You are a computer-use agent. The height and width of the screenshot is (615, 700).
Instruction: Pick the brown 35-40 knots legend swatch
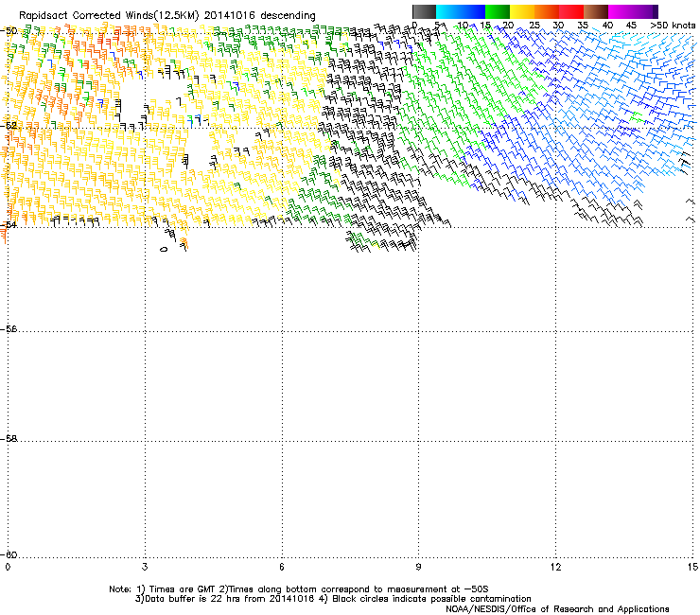point(596,11)
